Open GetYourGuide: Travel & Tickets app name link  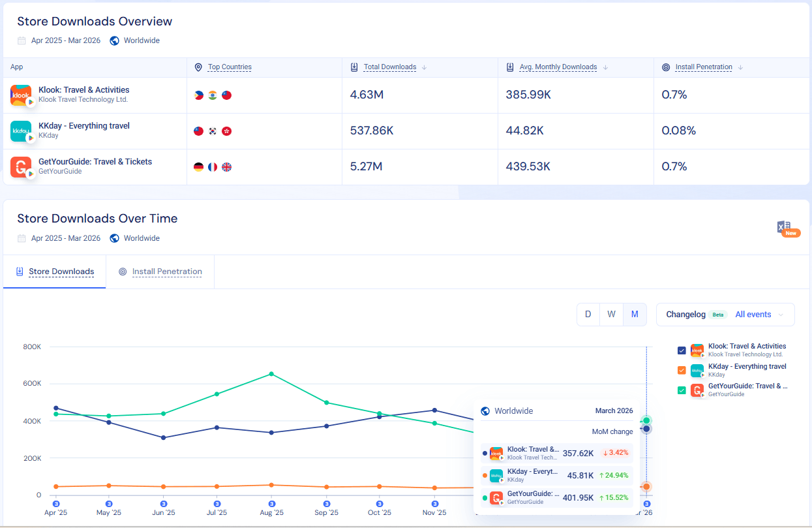tap(95, 162)
